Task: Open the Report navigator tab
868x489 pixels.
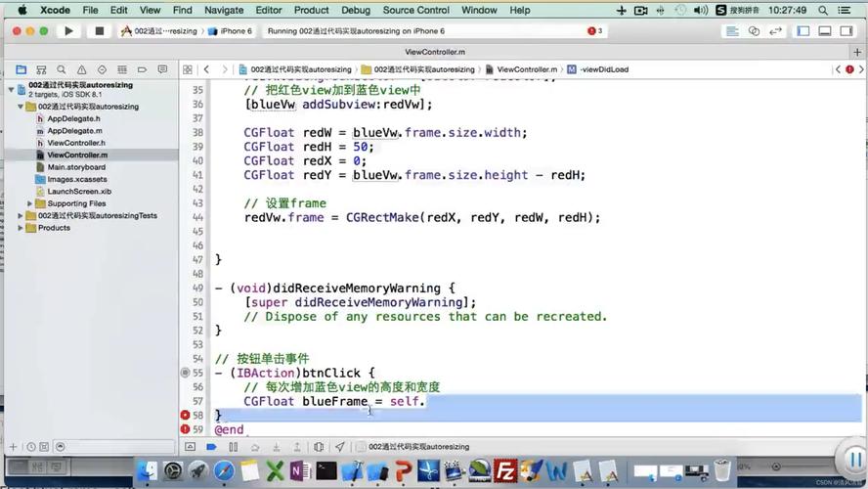Action: coord(162,69)
